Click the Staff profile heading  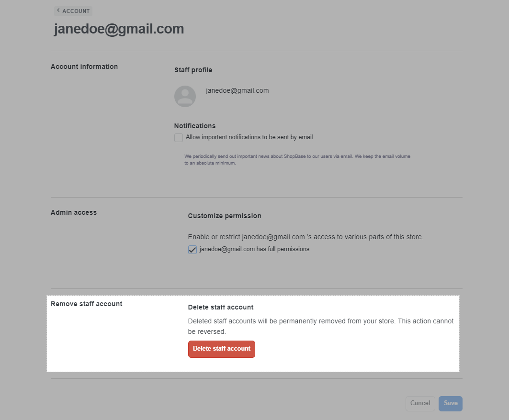point(193,70)
